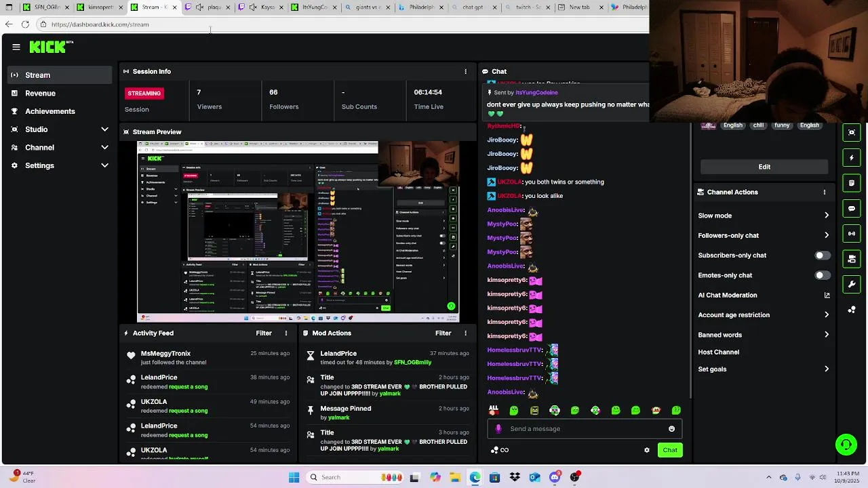The image size is (868, 488).
Task: Click the purple microphone icon in the message box
Action: pos(498,428)
